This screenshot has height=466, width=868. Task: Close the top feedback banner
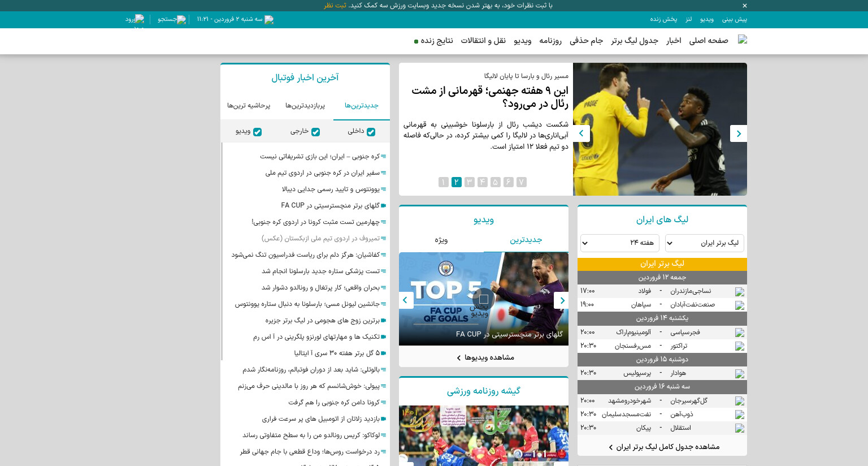(x=744, y=6)
